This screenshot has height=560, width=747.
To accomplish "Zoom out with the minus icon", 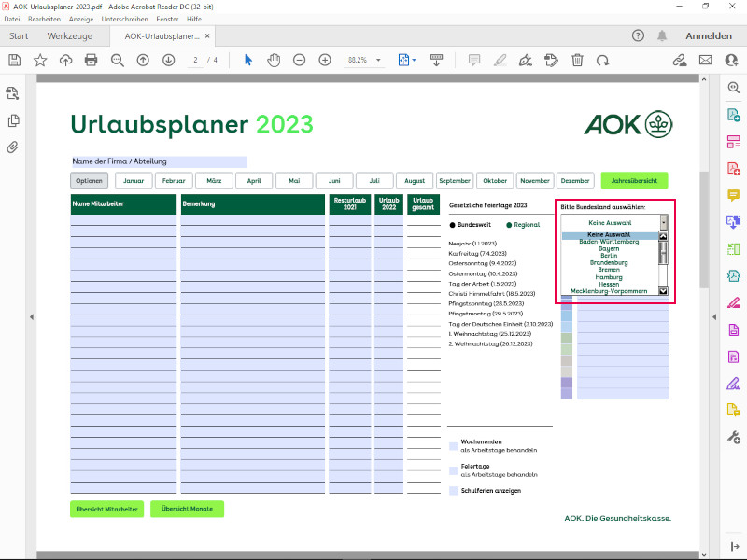I will click(x=299, y=60).
